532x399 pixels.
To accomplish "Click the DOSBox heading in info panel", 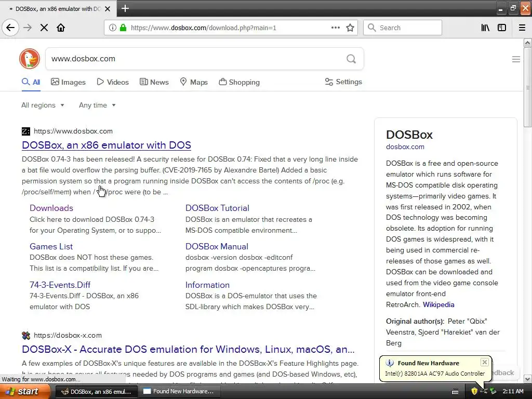I will pyautogui.click(x=409, y=135).
